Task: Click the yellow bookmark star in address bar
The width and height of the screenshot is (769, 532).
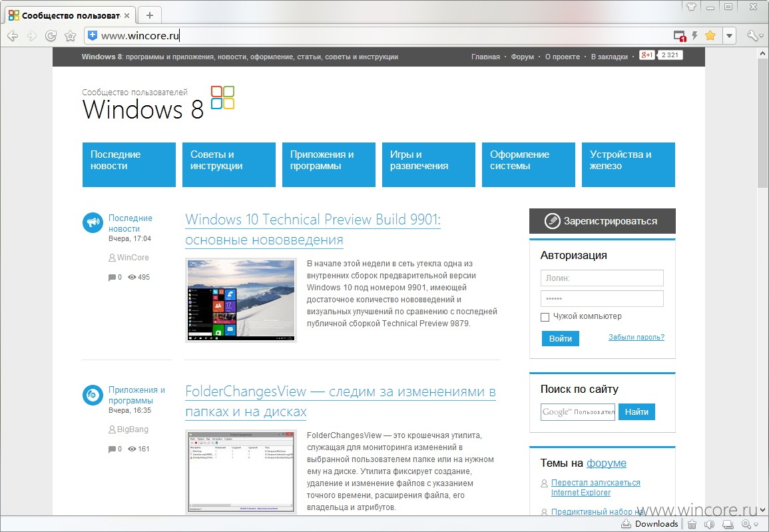Action: (x=710, y=35)
